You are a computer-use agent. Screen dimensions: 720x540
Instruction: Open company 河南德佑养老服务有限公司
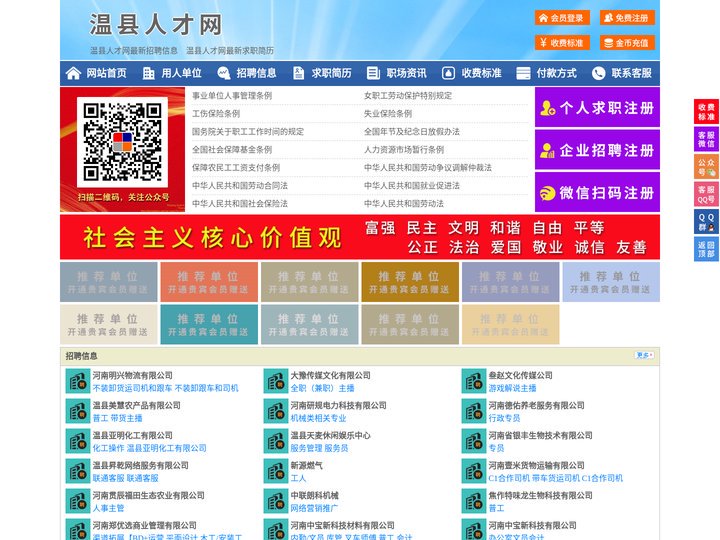(x=536, y=405)
